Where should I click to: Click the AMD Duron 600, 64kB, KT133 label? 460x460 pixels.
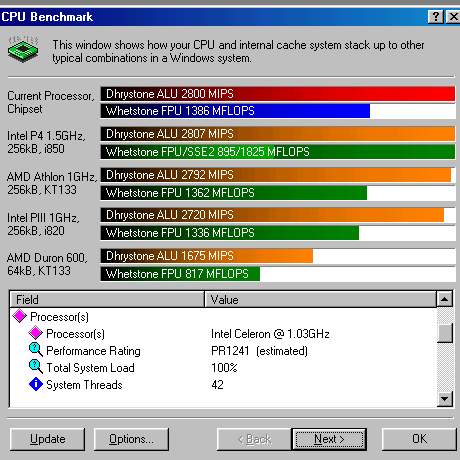coord(47,264)
